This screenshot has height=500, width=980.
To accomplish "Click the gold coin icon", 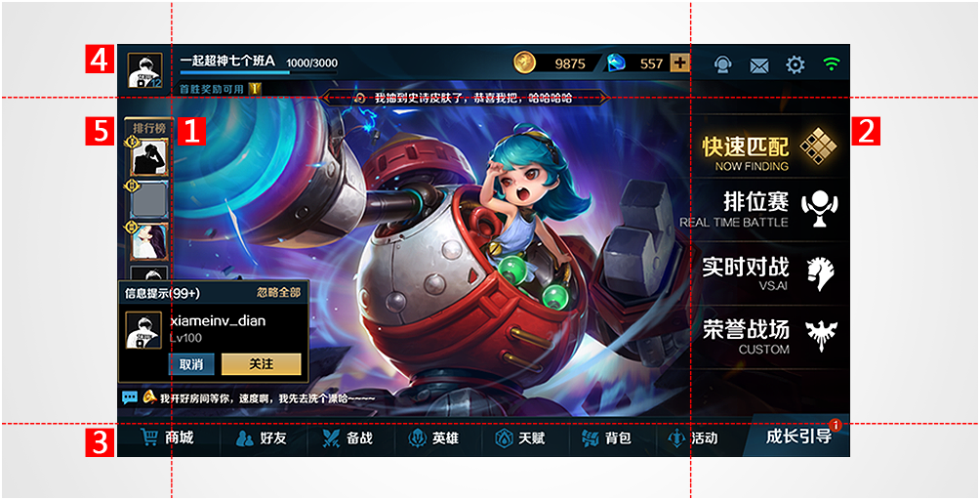I will [525, 62].
